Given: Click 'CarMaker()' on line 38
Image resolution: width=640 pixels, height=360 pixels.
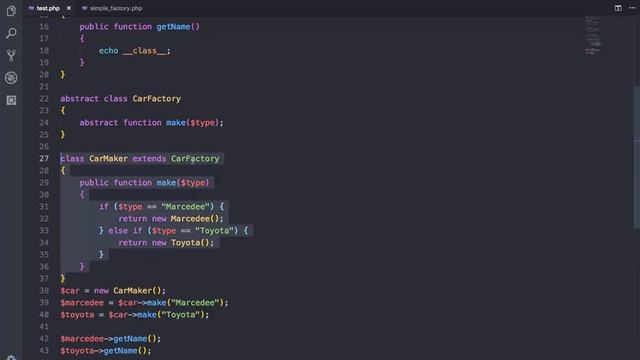Looking at the screenshot, I should point(137,290).
